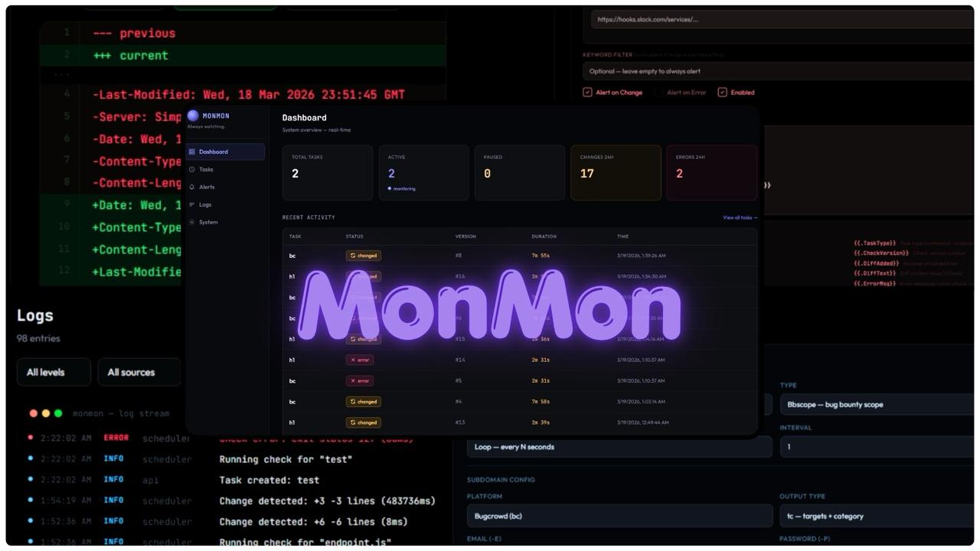The width and height of the screenshot is (980, 551).
Task: Click the Changes 24h stat card
Action: (x=616, y=172)
